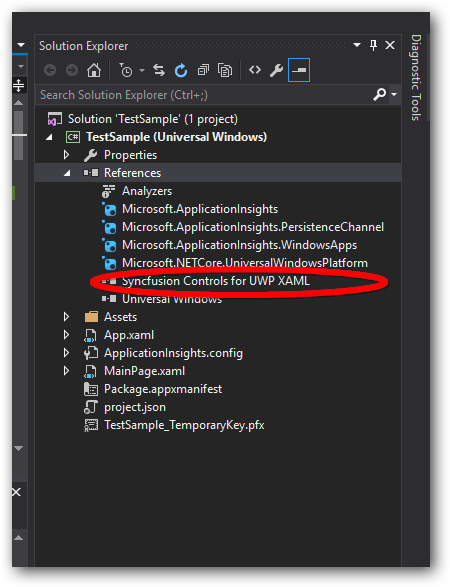Click icon of NETCore.UniversalWindowsPlatform reference
450x587 pixels.
tap(109, 263)
